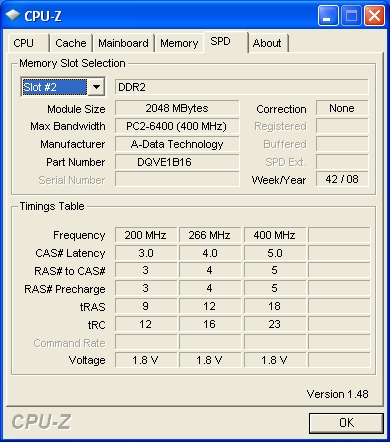
Task: Minimize the CPU-Z window
Action: pyautogui.click(x=328, y=15)
